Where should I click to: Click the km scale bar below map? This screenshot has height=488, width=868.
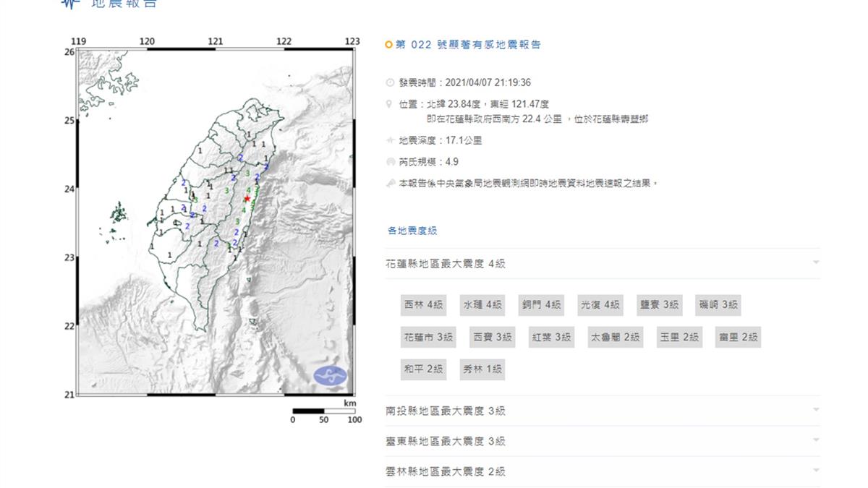click(x=323, y=411)
